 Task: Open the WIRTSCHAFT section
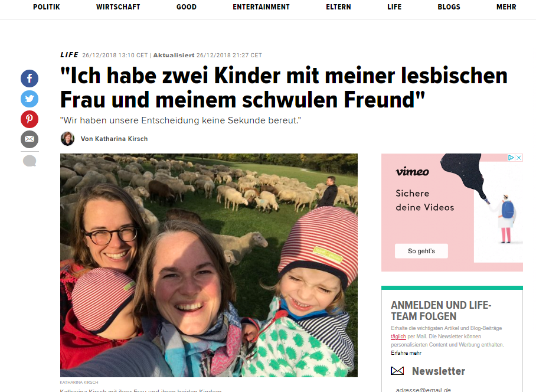click(118, 7)
